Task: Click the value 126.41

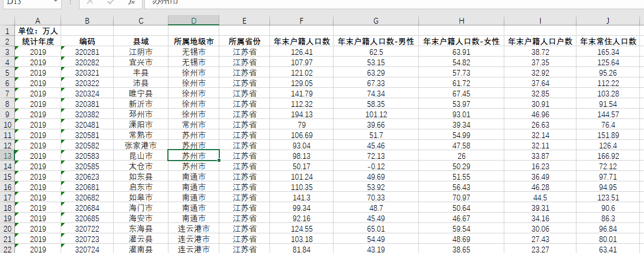Action: [301, 52]
